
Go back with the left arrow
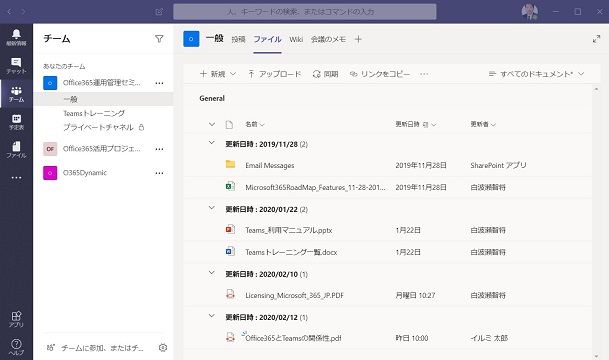click(x=9, y=12)
